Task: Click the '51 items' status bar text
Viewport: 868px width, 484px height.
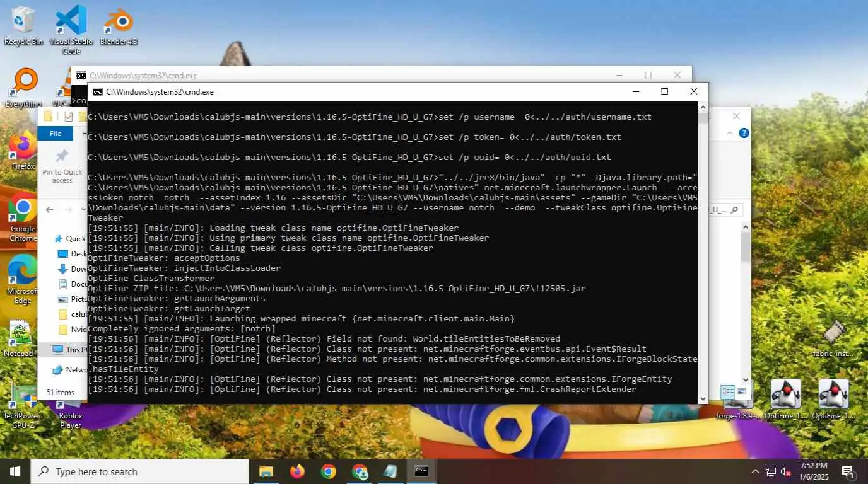Action: (61, 393)
